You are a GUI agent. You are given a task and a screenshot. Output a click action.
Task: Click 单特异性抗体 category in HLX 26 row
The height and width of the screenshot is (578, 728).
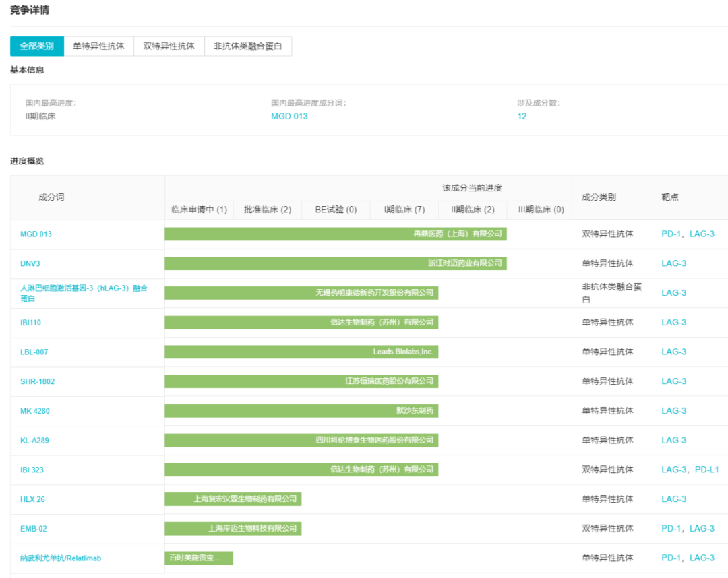(607, 499)
